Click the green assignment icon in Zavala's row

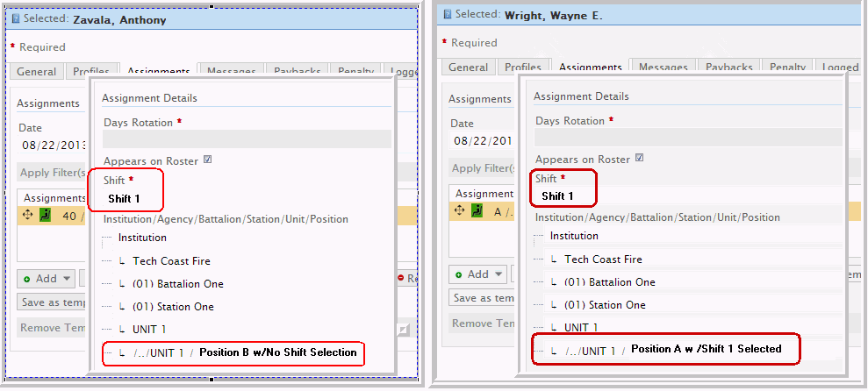45,216
